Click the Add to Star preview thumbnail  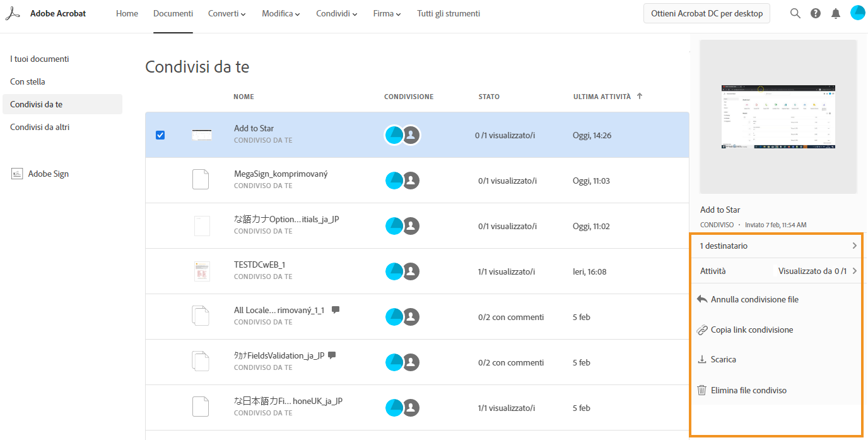[x=778, y=117]
